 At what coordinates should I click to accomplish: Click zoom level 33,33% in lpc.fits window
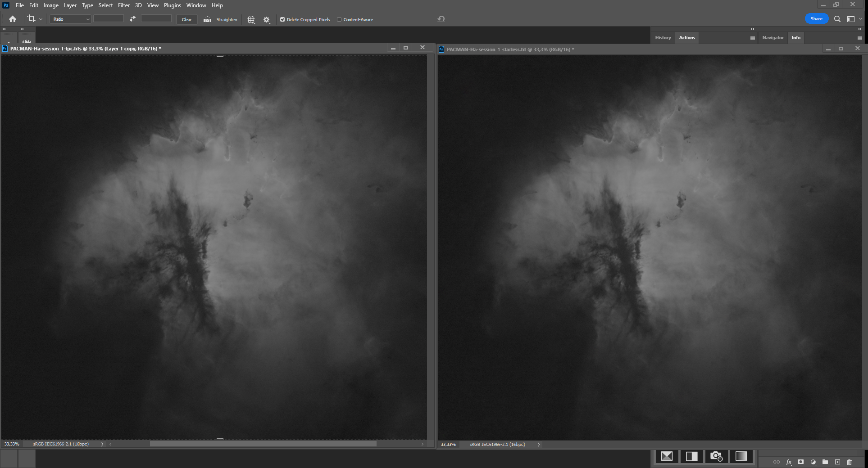coord(12,444)
